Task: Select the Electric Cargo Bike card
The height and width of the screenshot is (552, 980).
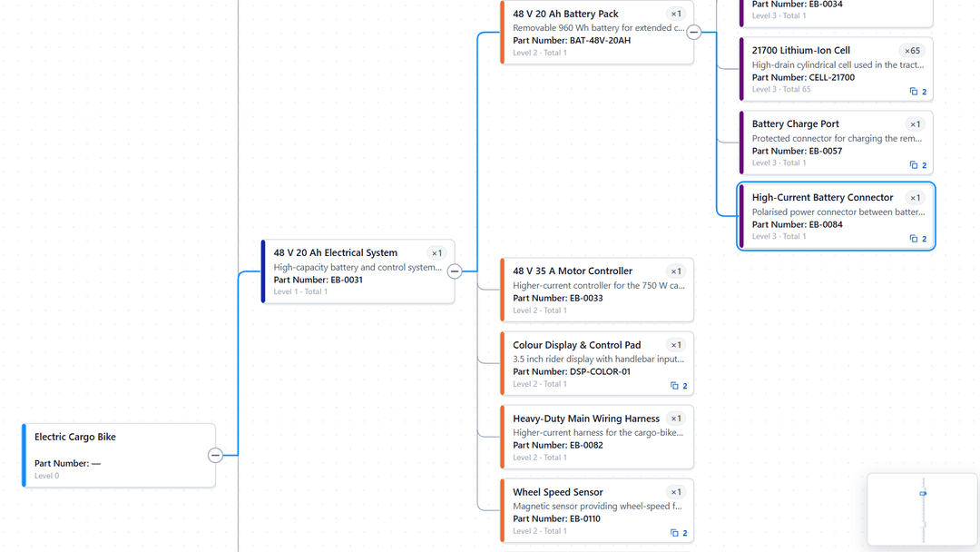Action: [119, 455]
